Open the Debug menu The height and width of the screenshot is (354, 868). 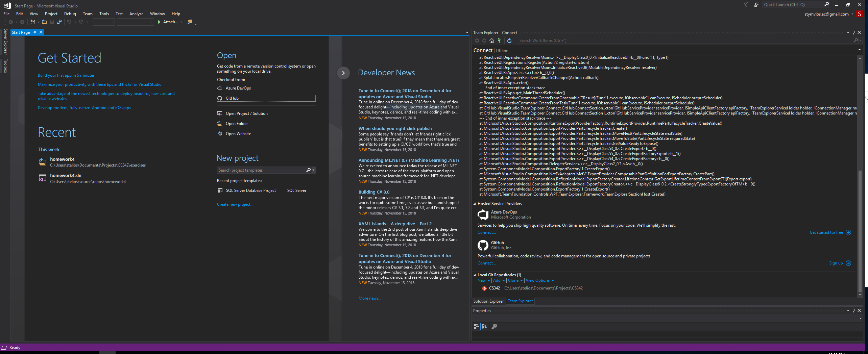coord(70,14)
